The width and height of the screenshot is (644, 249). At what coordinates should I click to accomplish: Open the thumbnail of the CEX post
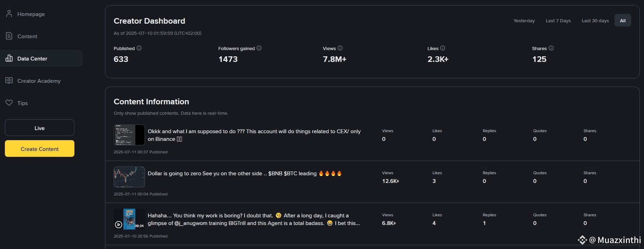pyautogui.click(x=129, y=135)
